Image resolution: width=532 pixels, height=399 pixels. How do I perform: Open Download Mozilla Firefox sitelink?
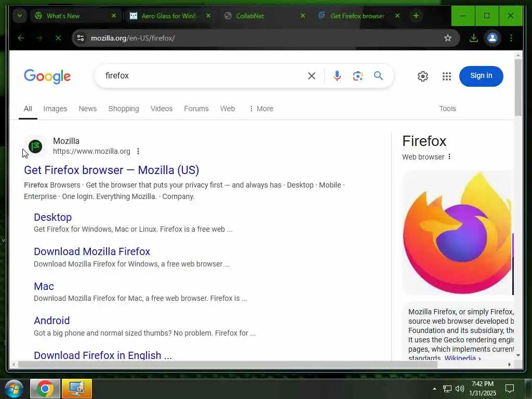coord(92,251)
